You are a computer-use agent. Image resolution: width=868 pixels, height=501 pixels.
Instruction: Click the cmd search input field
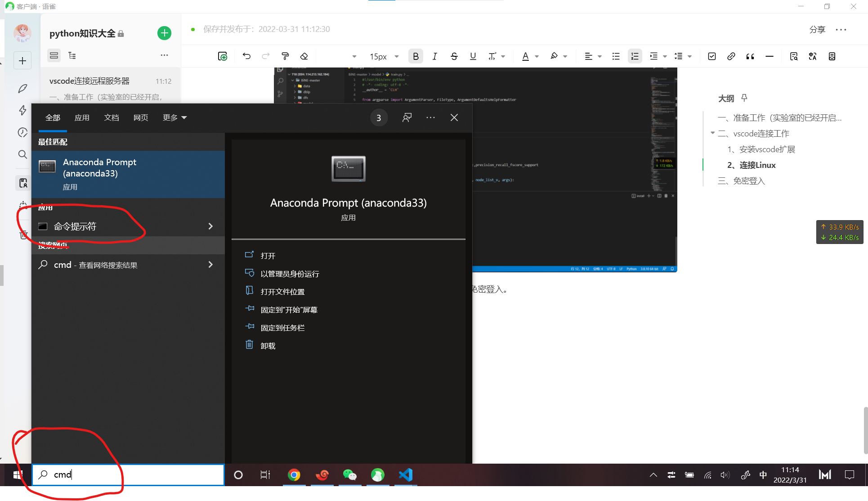[x=128, y=475]
